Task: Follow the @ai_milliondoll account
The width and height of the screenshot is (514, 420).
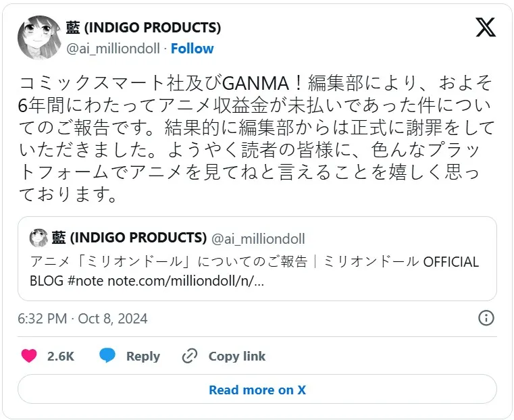Action: pos(192,49)
